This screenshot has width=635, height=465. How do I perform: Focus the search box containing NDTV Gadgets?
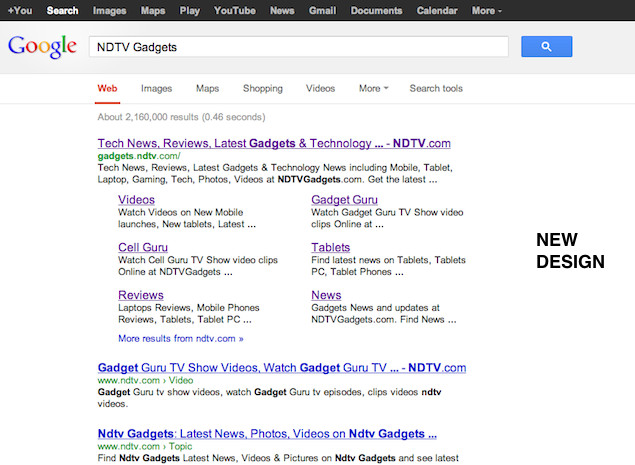299,47
